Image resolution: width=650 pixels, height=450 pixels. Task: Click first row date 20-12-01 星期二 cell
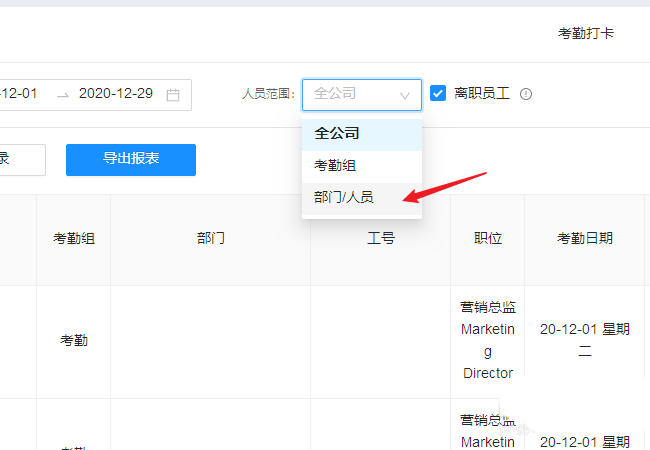(585, 340)
